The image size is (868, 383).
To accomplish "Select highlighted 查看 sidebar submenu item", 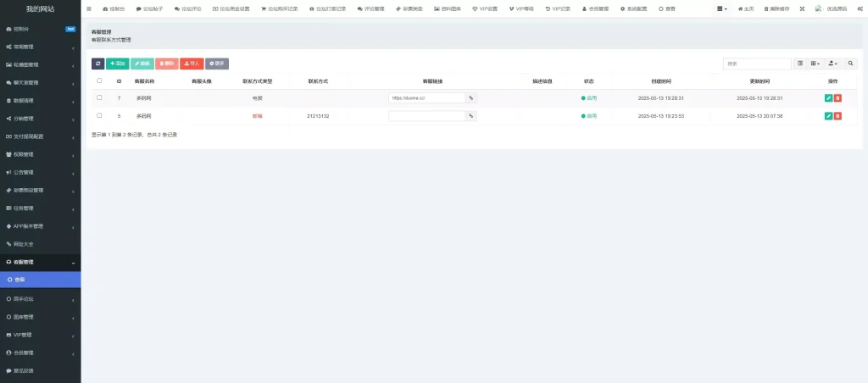I will point(41,280).
